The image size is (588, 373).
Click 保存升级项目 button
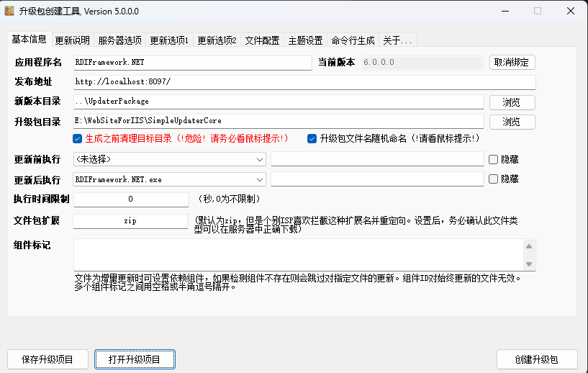tap(48, 359)
